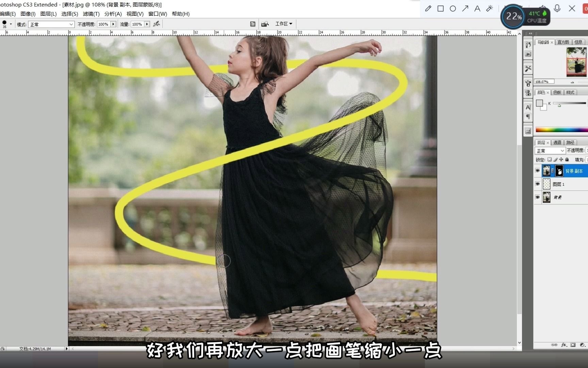This screenshot has height=368, width=588.
Task: Click the foreground color swatch
Action: tap(539, 103)
